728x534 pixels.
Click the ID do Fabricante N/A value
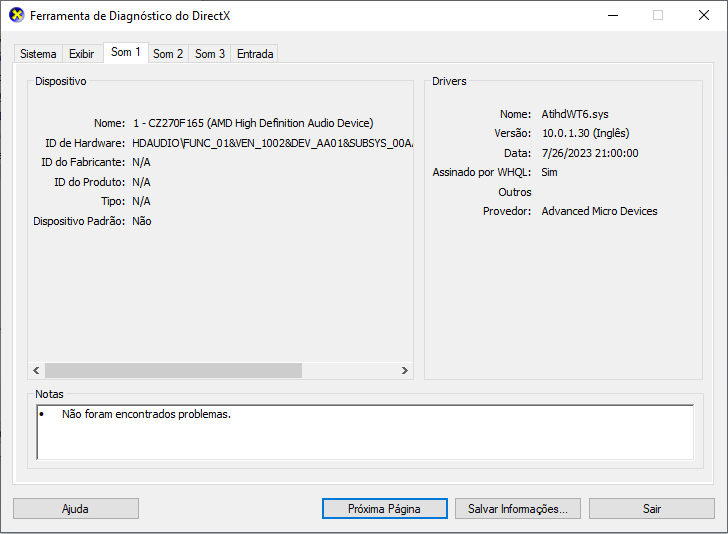(141, 162)
